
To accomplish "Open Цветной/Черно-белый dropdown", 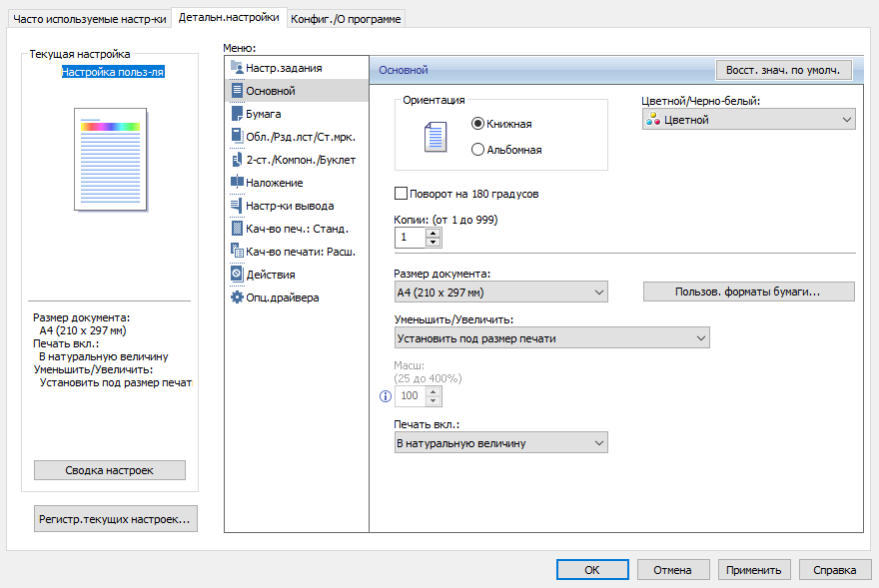I will [748, 120].
